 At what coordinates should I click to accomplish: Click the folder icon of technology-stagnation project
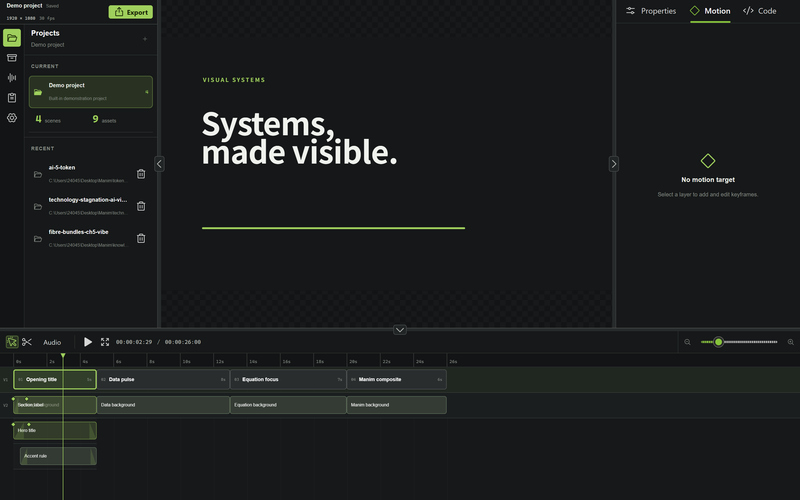(38, 207)
